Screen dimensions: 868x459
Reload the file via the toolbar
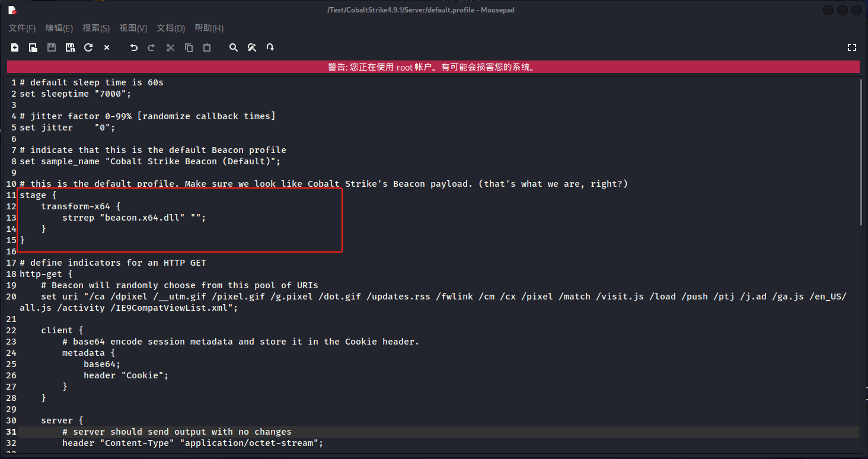coord(88,47)
